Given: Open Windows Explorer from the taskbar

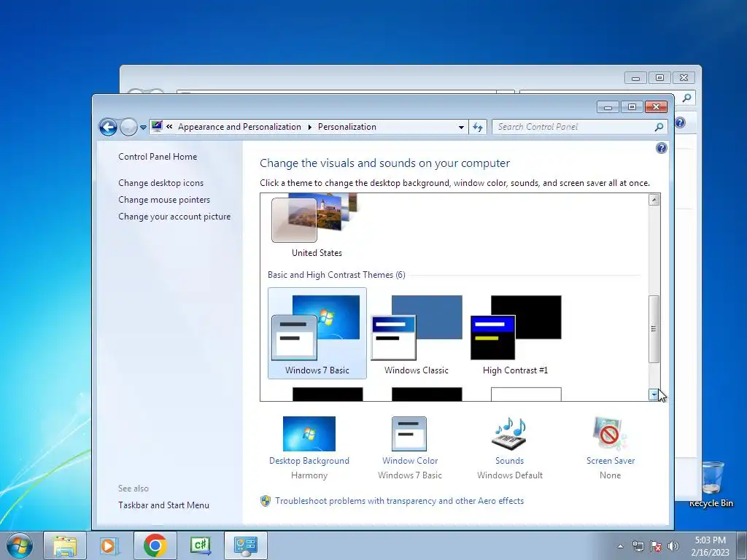Looking at the screenshot, I should pyautogui.click(x=65, y=545).
